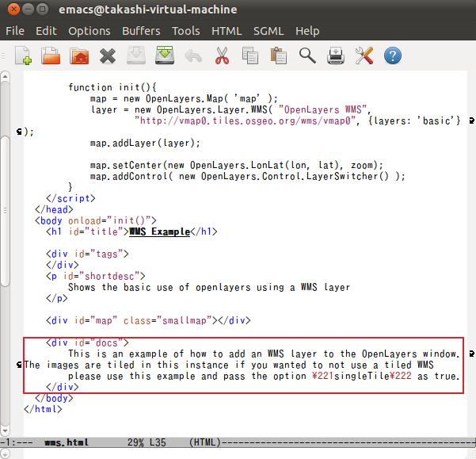Click the map = new OpenLayers.Map line
This screenshot has width=476, height=459.
184,99
